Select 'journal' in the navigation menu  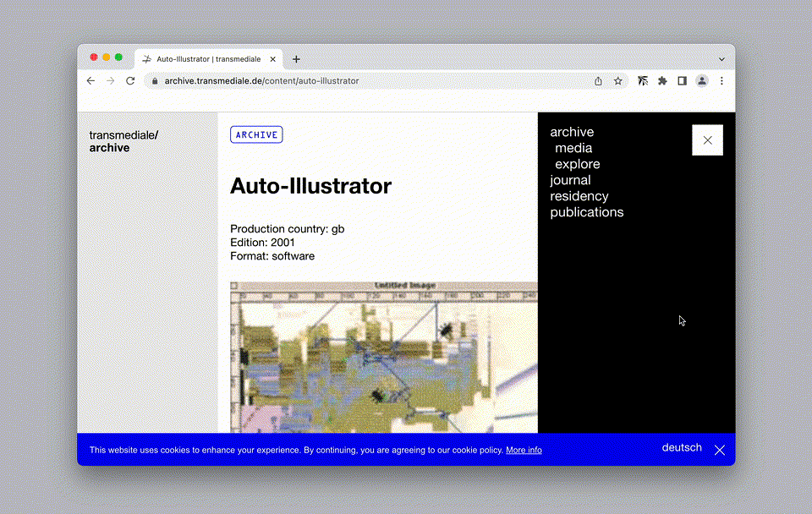click(570, 180)
